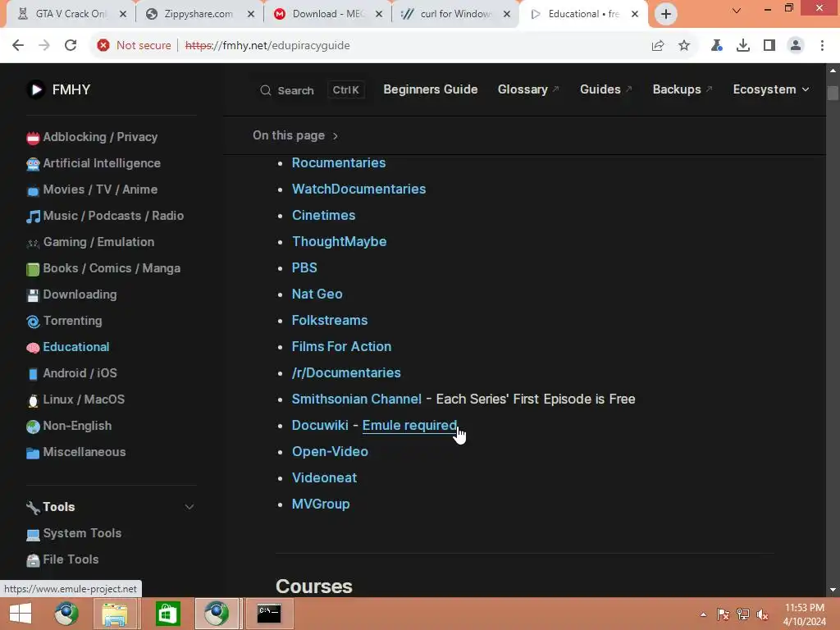
Task: Open the Command Prompt taskbar window
Action: click(x=269, y=614)
